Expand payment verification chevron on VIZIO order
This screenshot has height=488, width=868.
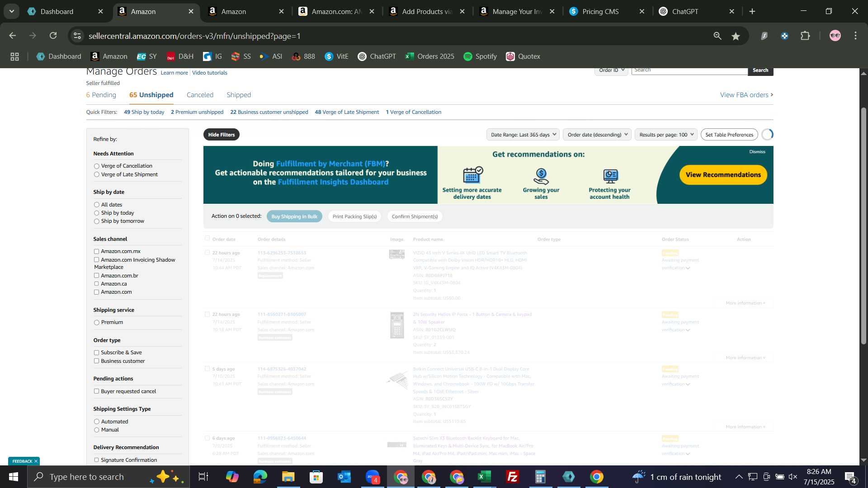[x=688, y=268]
